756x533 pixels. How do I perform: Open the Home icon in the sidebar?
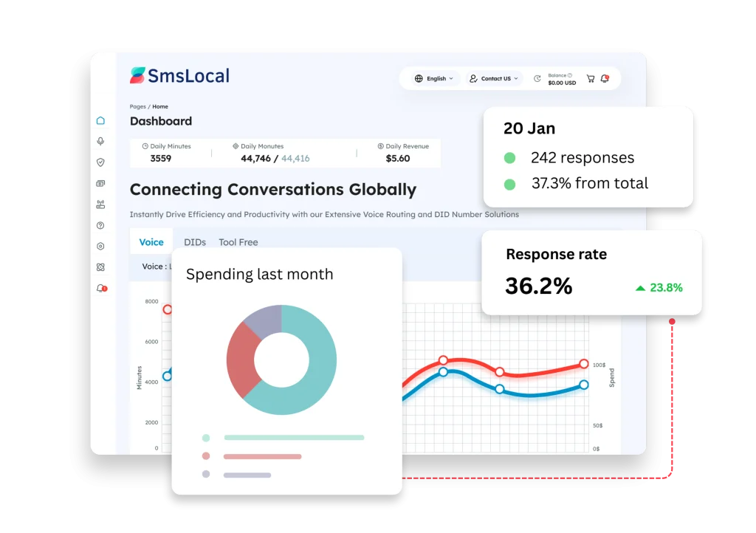point(101,120)
